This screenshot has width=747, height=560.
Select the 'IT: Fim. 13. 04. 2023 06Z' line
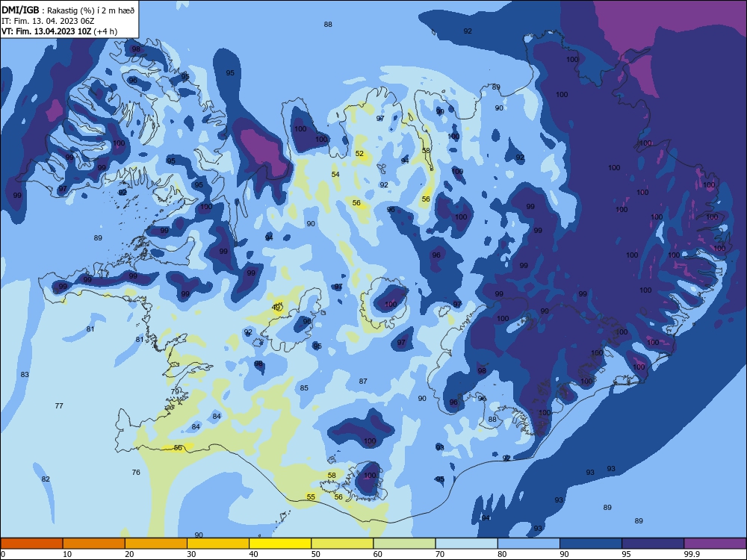[x=48, y=21]
